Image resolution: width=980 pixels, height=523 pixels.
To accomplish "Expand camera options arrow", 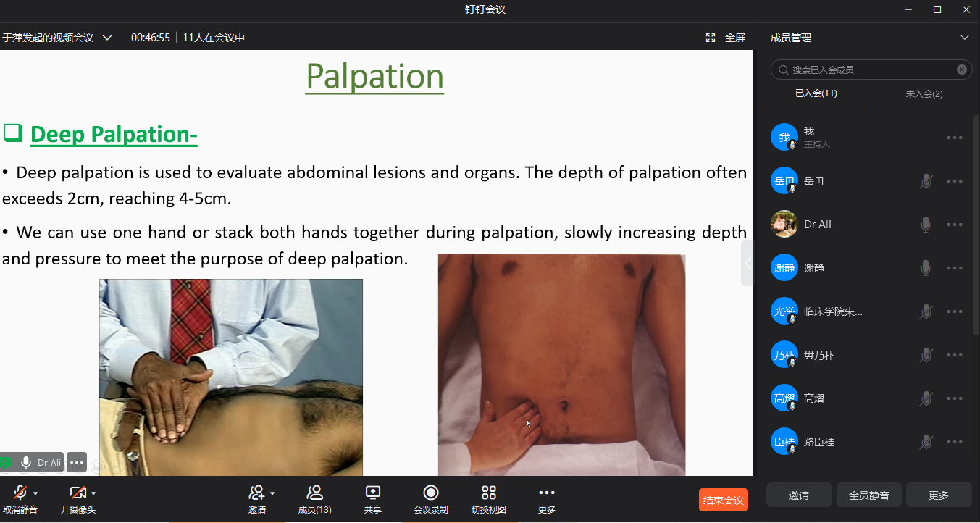I will click(x=93, y=493).
